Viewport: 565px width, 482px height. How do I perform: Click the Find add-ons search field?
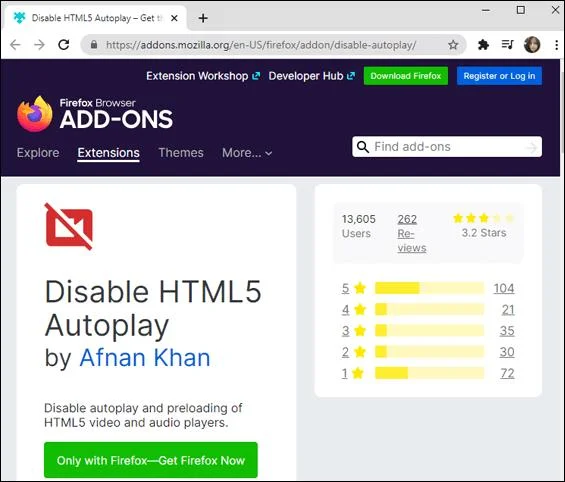tap(447, 147)
